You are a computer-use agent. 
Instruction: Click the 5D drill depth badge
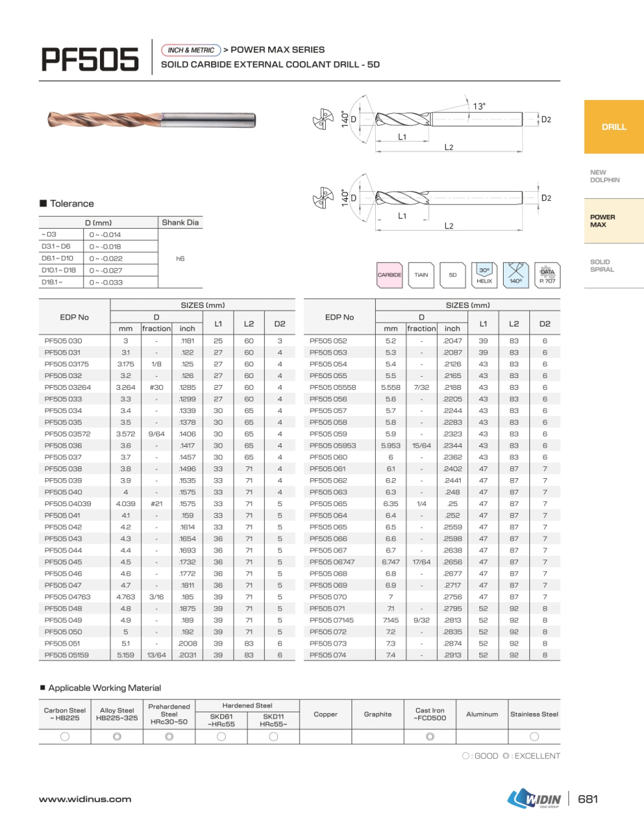[x=452, y=275]
